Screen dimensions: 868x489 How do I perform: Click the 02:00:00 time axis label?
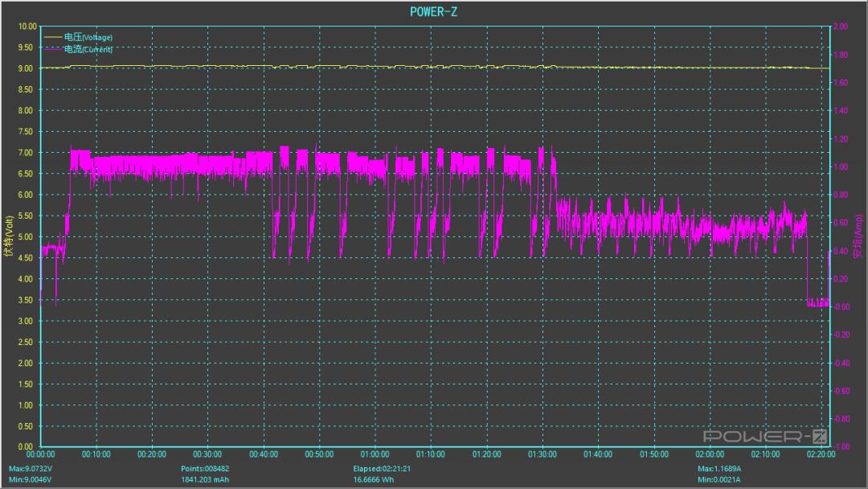click(x=710, y=454)
